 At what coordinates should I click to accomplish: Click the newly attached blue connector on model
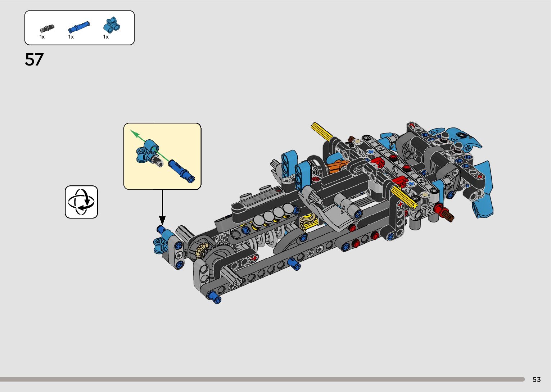pyautogui.click(x=161, y=240)
